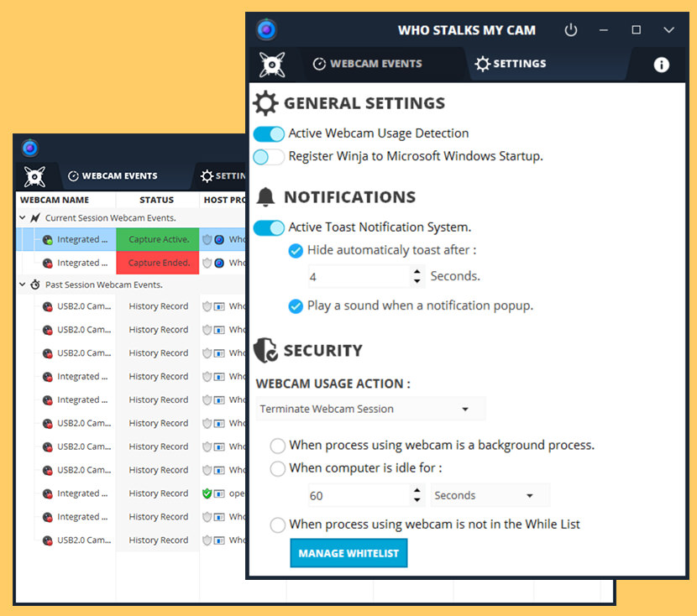The width and height of the screenshot is (697, 616).
Task: Click the green shield icon on the 'ope' row
Action: [207, 493]
